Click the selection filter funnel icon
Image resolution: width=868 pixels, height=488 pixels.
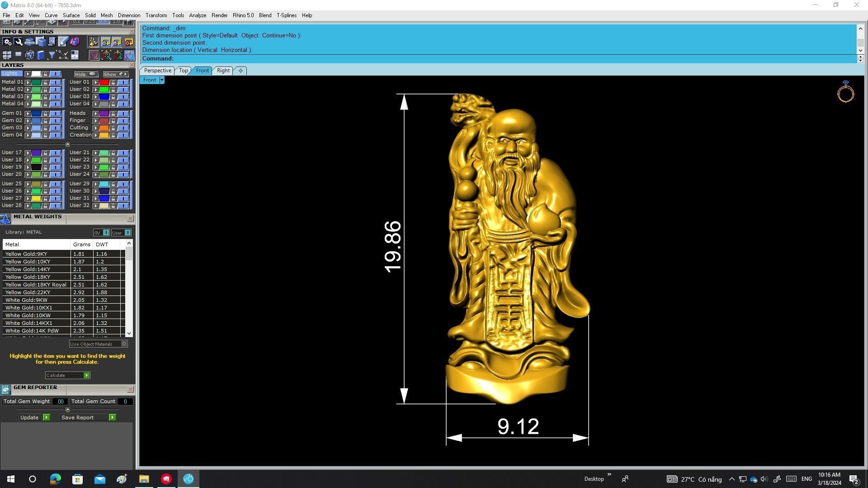(52, 55)
